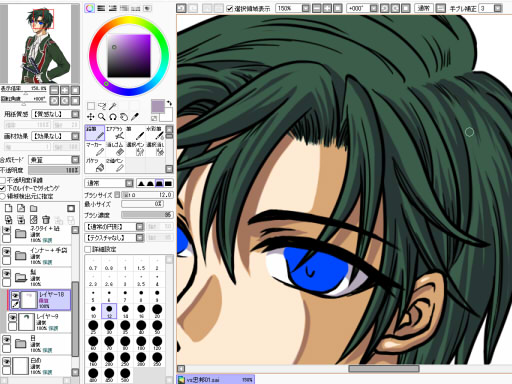The width and height of the screenshot is (512, 384).
Task: Switch to the vs忠邦01.sai file tab
Action: (216, 380)
